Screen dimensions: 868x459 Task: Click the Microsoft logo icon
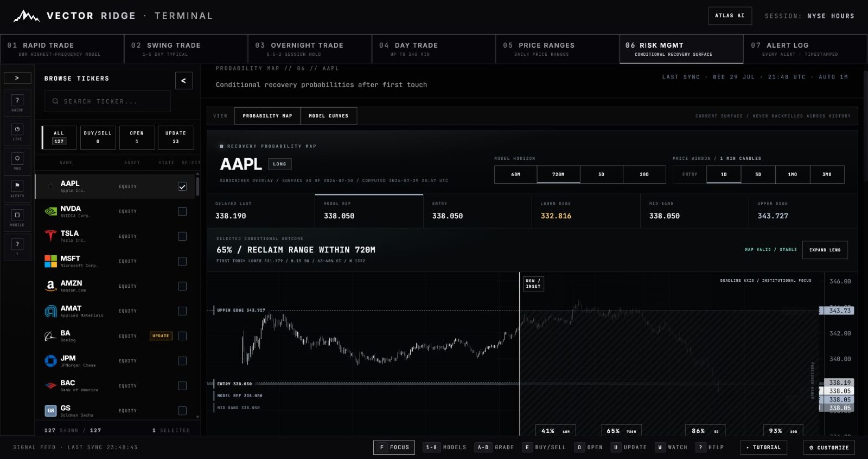(x=50, y=261)
